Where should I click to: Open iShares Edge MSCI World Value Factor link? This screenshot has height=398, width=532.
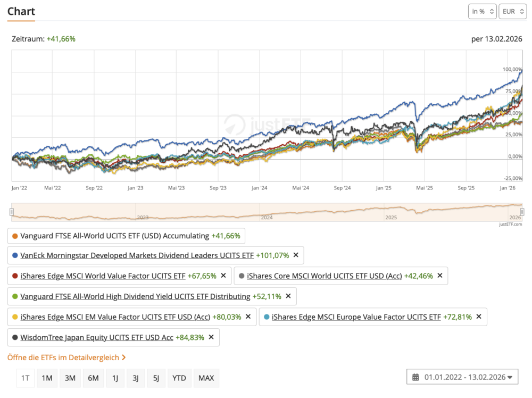pyautogui.click(x=103, y=276)
